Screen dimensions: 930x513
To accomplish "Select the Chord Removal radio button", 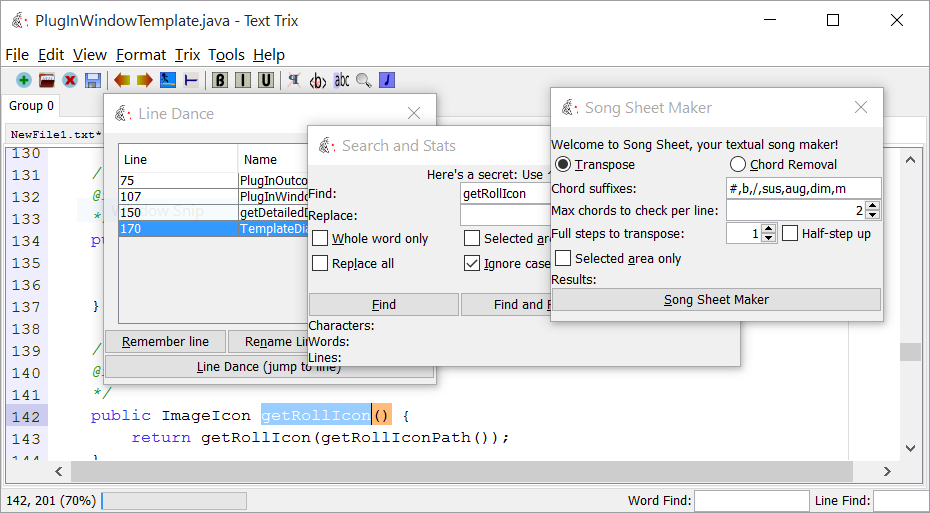I will [737, 164].
